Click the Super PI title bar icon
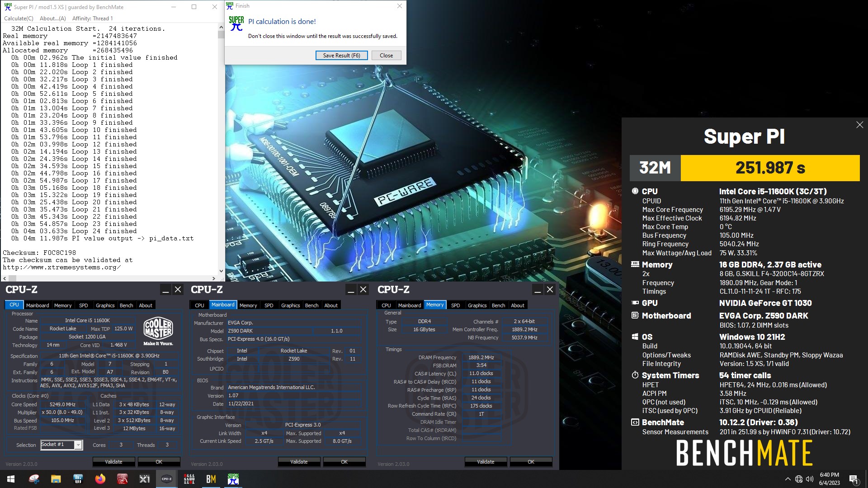 point(8,7)
